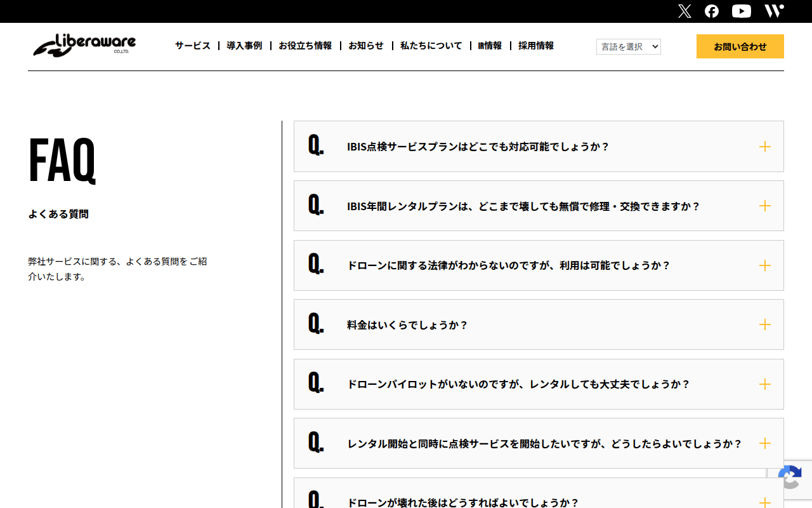Expand the レンタル開始と同時に点検サービス question

539,443
